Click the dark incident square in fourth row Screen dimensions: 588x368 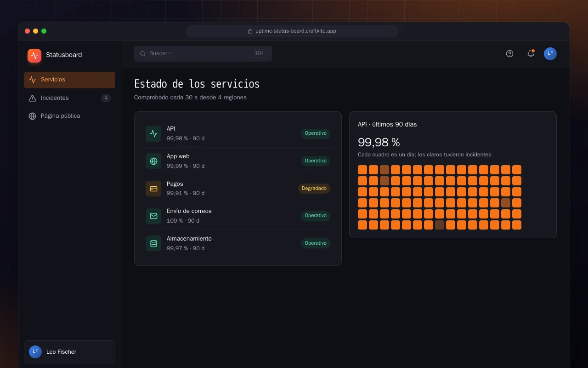click(x=506, y=203)
